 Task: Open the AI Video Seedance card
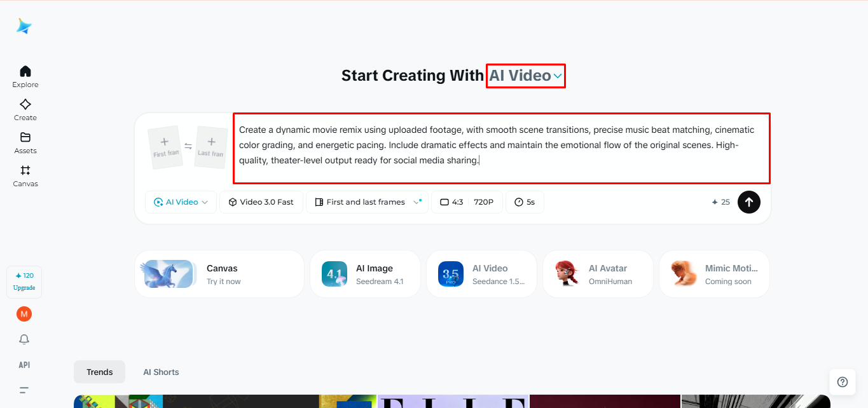click(481, 274)
